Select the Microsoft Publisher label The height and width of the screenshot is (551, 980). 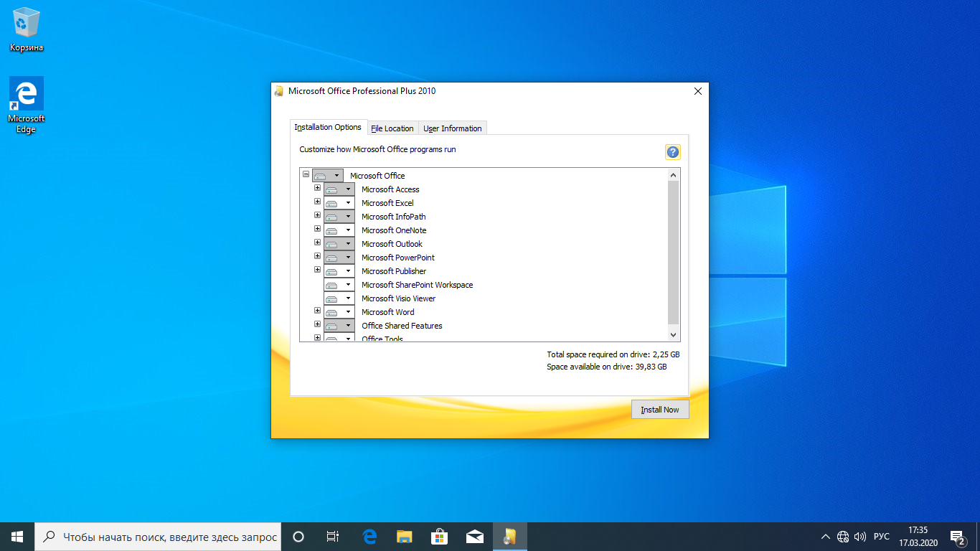point(394,271)
